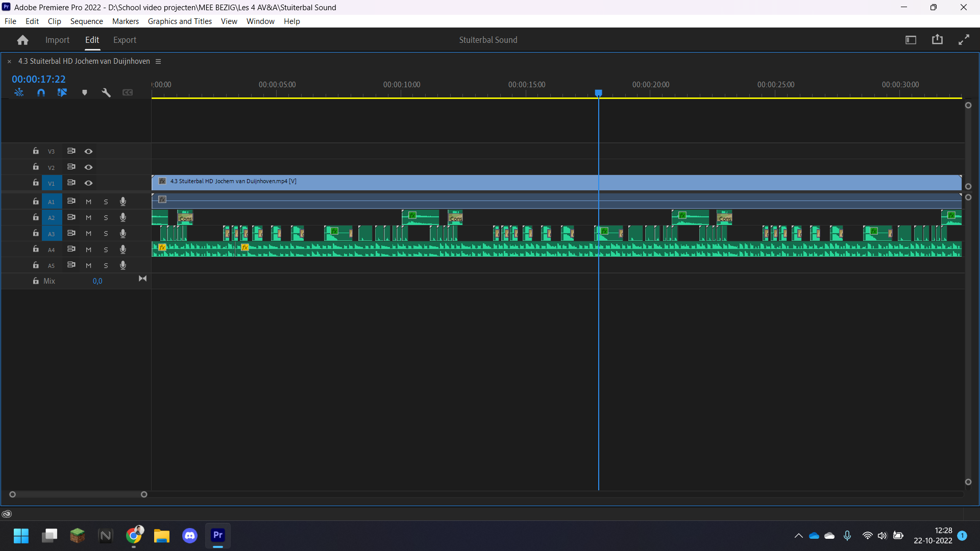Mute audio track A2
This screenshot has width=980, height=551.
(x=88, y=217)
